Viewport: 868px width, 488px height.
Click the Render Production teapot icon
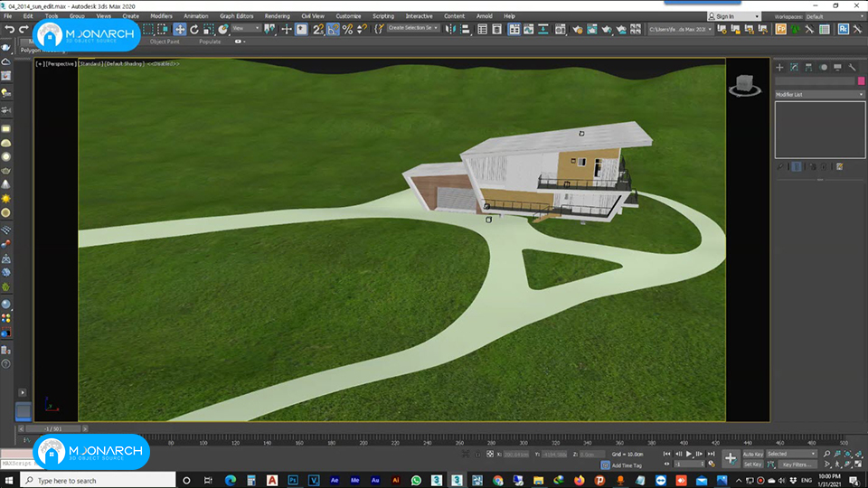coord(607,29)
